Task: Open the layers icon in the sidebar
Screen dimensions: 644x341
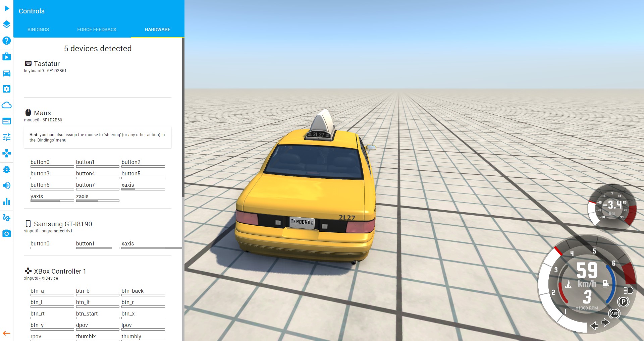Action: click(7, 24)
